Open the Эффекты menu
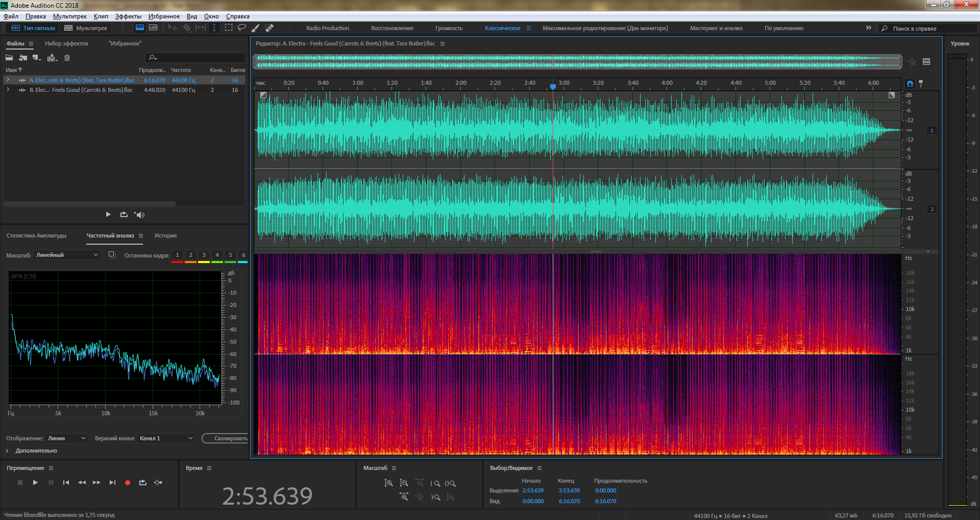Screen dimensions: 980x520 (128, 16)
